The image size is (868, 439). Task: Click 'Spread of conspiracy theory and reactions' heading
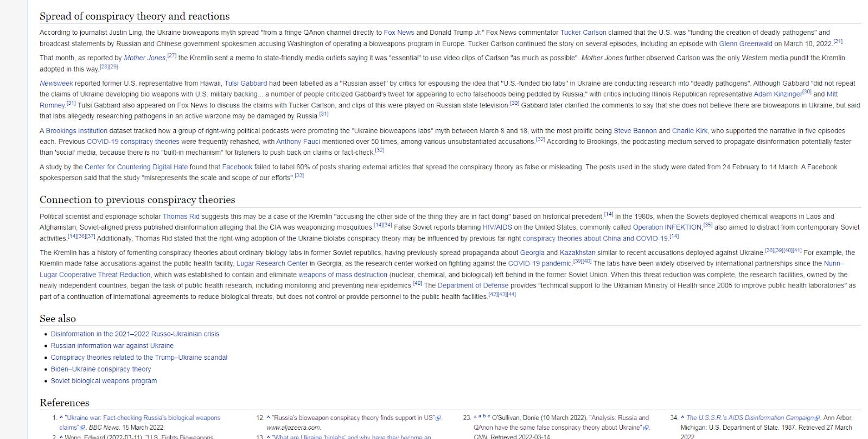pyautogui.click(x=135, y=16)
